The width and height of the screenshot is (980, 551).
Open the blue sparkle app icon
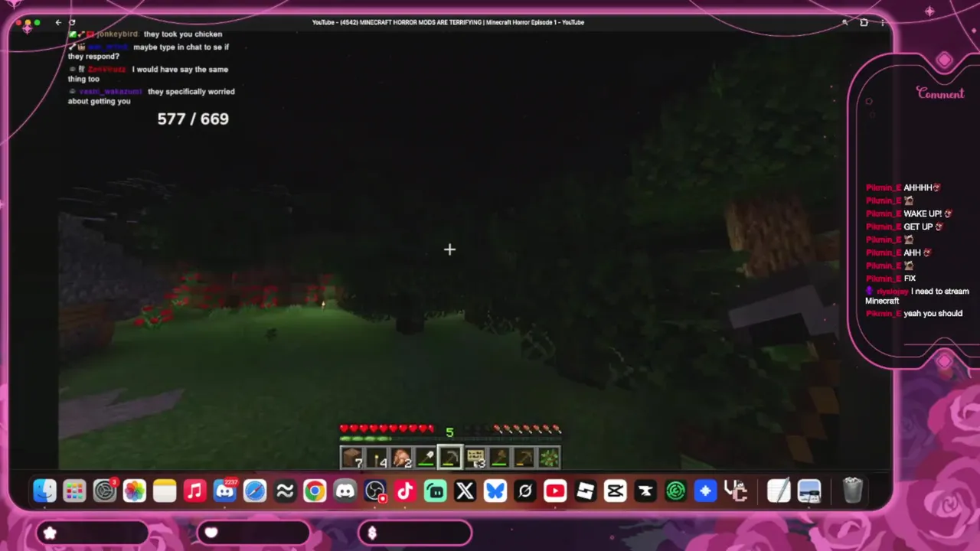[x=706, y=491]
